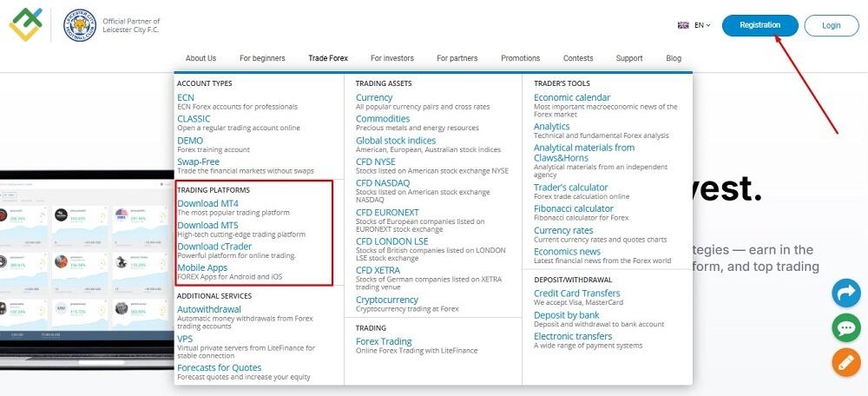
Task: Open the CFD NASDAQ link
Action: pos(383,183)
